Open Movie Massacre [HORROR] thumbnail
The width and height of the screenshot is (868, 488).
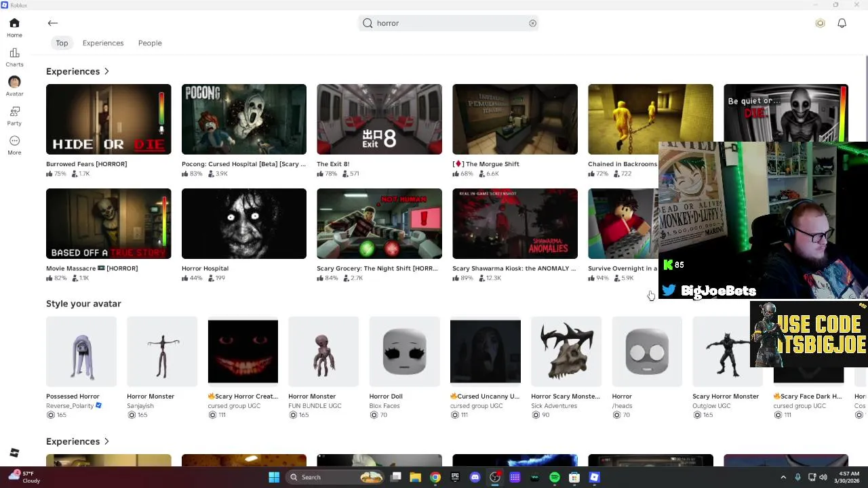click(108, 224)
